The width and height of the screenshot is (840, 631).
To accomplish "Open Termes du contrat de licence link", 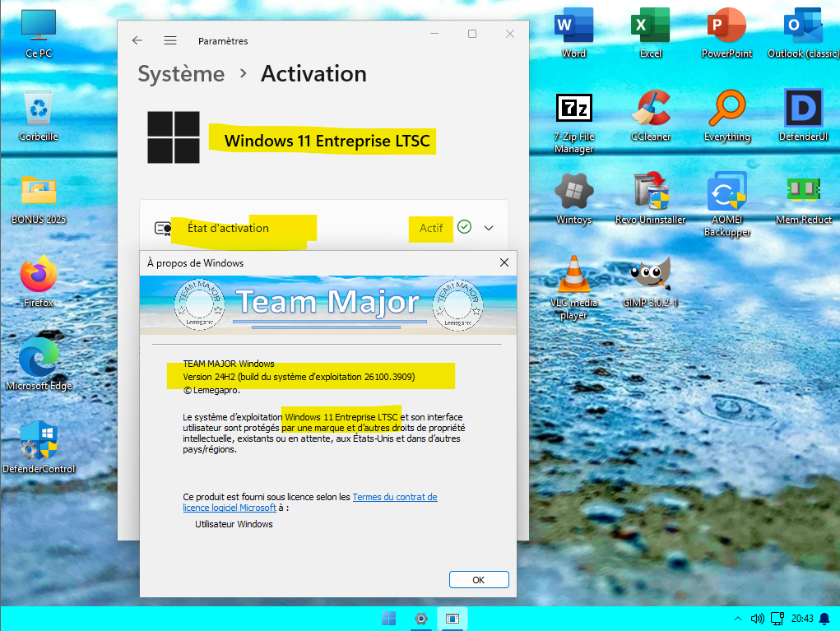I will click(x=310, y=503).
